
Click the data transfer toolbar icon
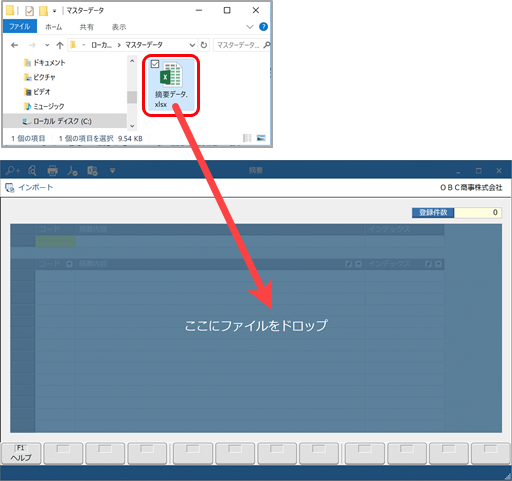[x=92, y=171]
